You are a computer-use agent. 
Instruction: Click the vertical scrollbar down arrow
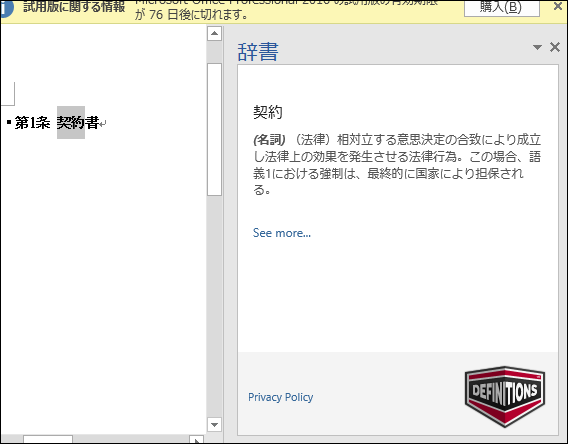tap(214, 424)
